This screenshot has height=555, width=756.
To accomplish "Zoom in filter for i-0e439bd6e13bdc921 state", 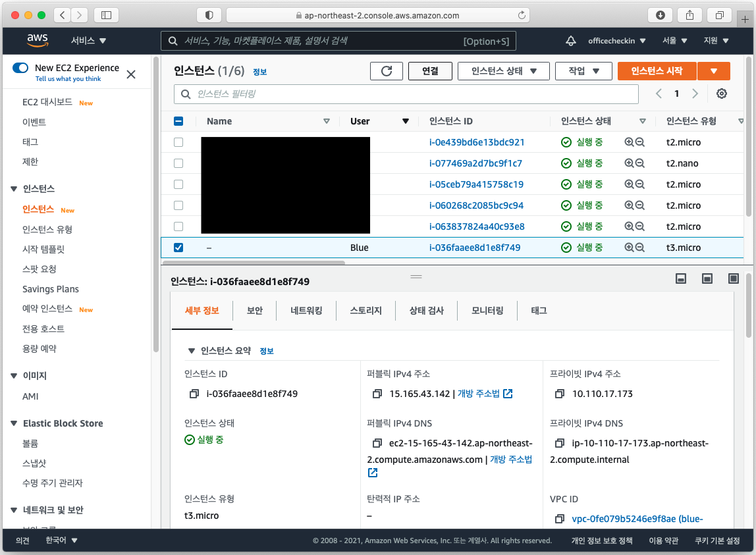I will pos(629,142).
